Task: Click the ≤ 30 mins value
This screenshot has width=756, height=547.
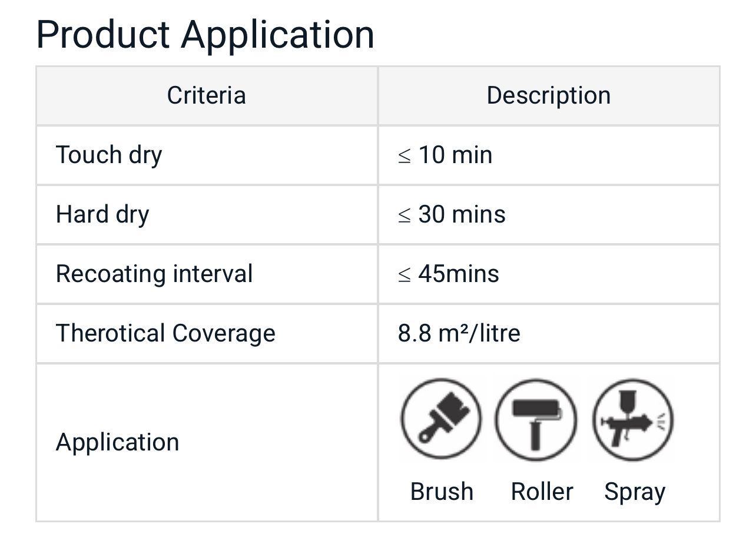Action: pos(452,214)
